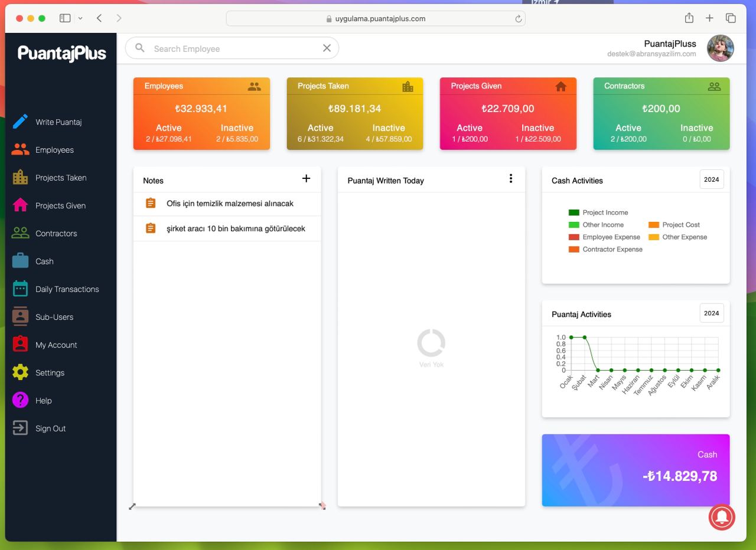Open Cash Activities 2024 year selector

point(712,179)
